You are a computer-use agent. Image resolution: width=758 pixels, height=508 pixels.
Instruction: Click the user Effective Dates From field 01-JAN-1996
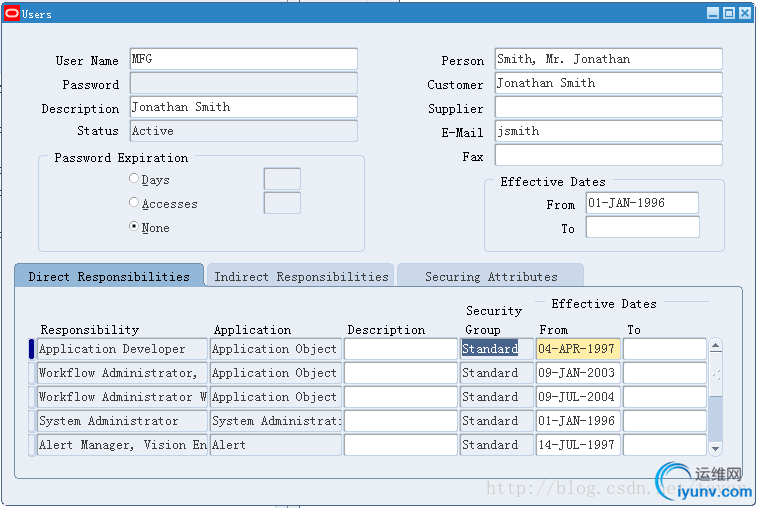(x=642, y=203)
